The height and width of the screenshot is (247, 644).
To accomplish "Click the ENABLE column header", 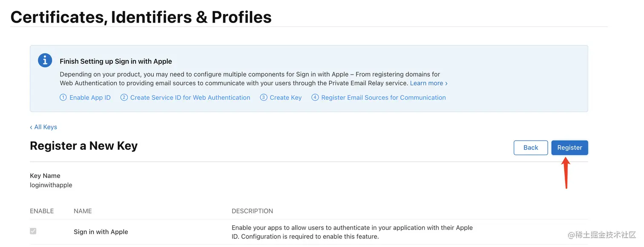I will click(x=42, y=211).
